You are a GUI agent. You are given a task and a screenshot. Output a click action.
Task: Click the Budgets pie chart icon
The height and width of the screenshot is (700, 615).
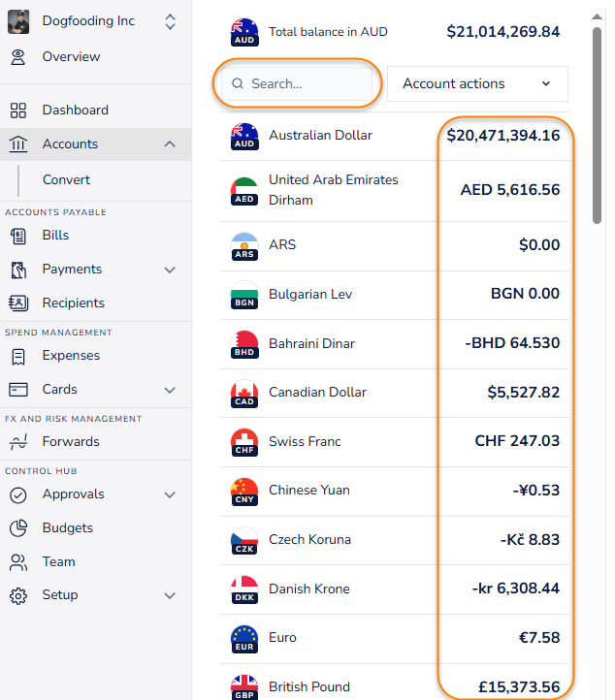click(18, 528)
